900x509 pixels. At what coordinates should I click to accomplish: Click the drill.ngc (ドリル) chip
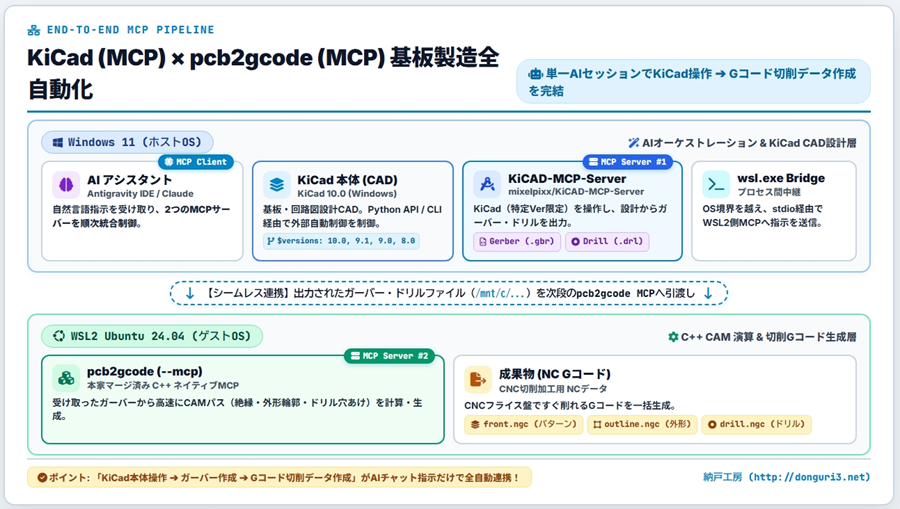tap(757, 425)
